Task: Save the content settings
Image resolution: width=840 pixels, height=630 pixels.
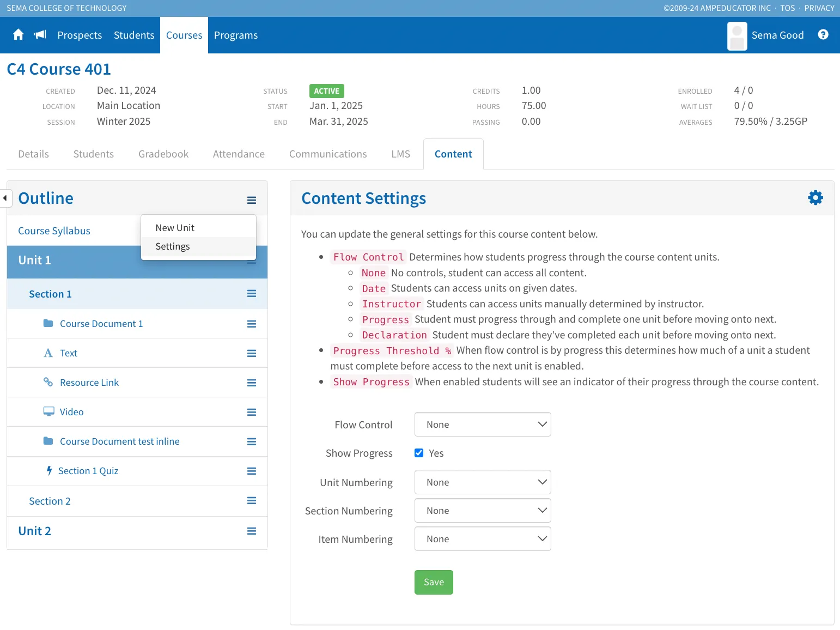Action: [434, 582]
